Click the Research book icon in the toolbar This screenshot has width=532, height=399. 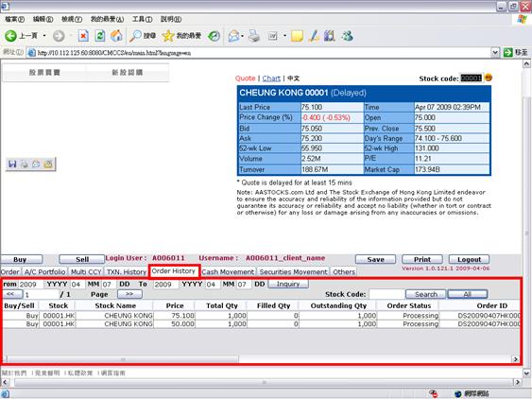[330, 36]
